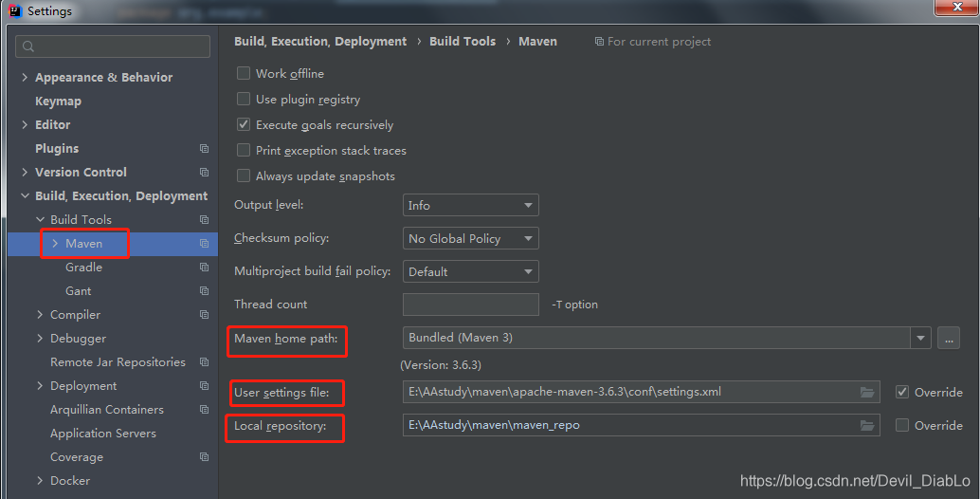Click the IntelliJ logo in title bar
The height and width of the screenshot is (499, 980).
tap(15, 10)
